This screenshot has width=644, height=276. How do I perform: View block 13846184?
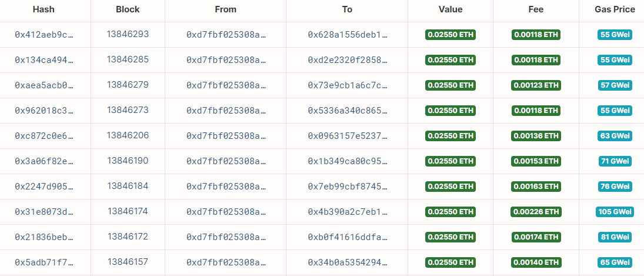(128, 186)
